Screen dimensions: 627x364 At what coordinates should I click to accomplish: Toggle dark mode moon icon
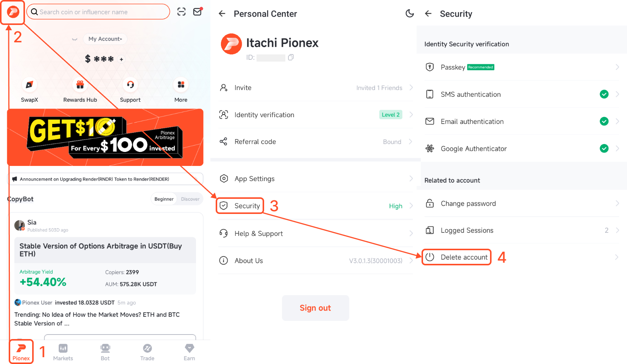point(409,14)
